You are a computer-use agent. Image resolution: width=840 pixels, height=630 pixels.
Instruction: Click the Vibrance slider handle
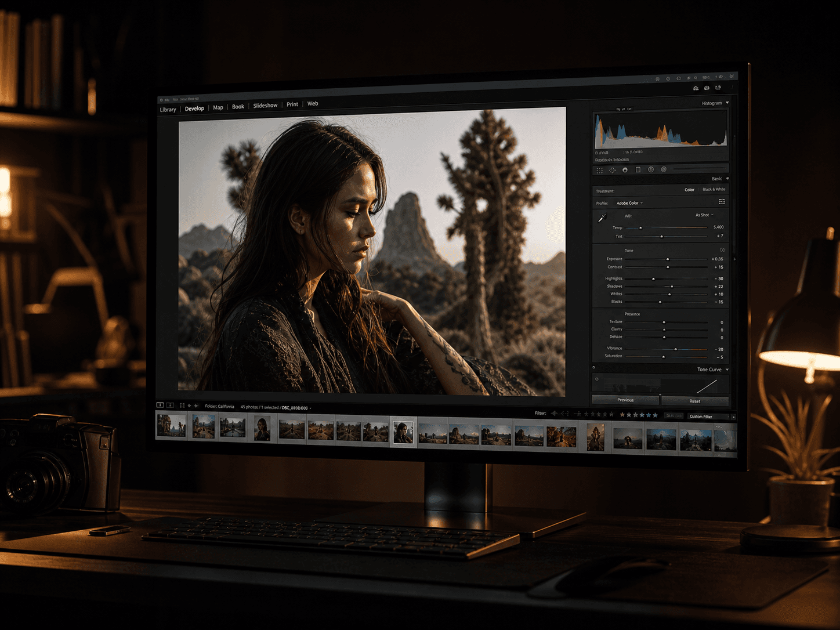(675, 349)
